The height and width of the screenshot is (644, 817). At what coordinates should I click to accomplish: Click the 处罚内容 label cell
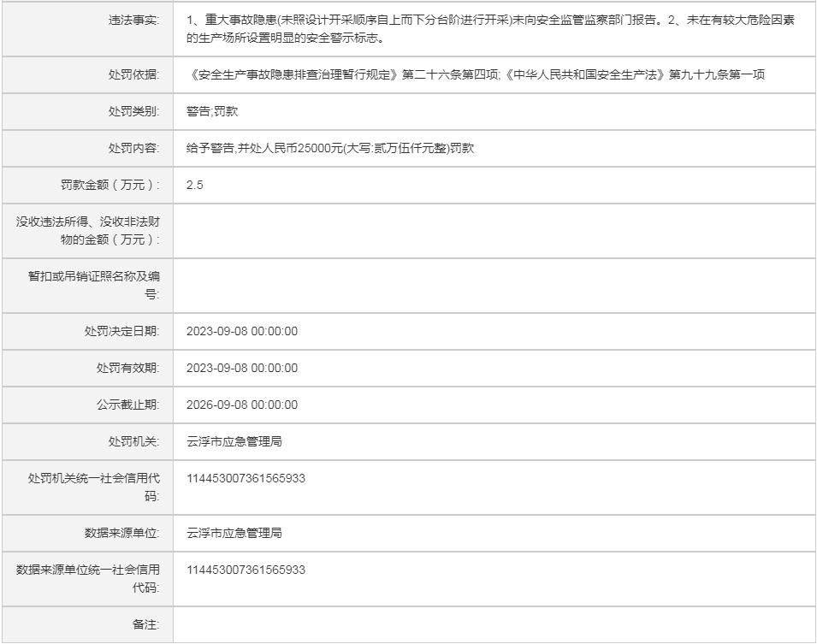[x=133, y=149]
